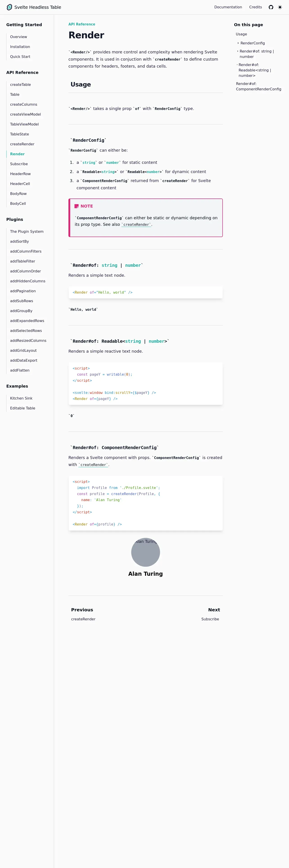Viewport: 289px width, 868px height.
Task: Click the NOTE sticky-note icon
Action: pyautogui.click(x=76, y=206)
